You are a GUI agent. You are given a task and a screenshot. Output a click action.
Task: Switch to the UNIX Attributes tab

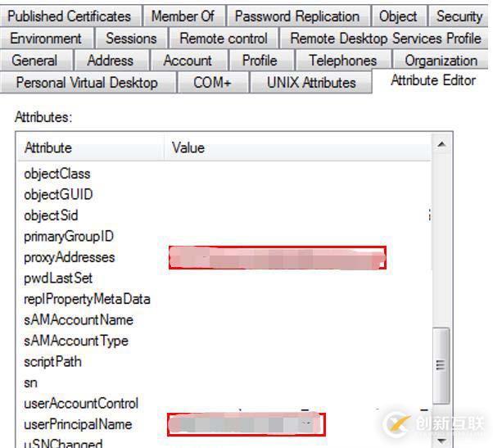(311, 83)
